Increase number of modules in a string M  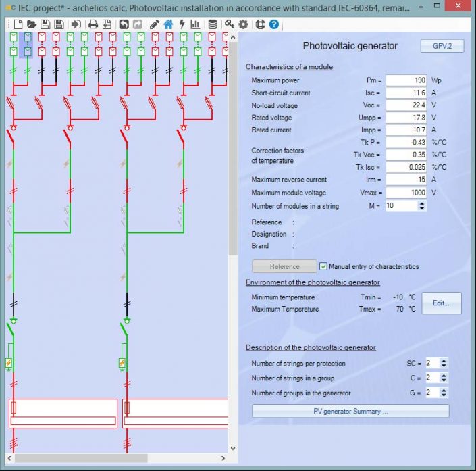tap(422, 203)
